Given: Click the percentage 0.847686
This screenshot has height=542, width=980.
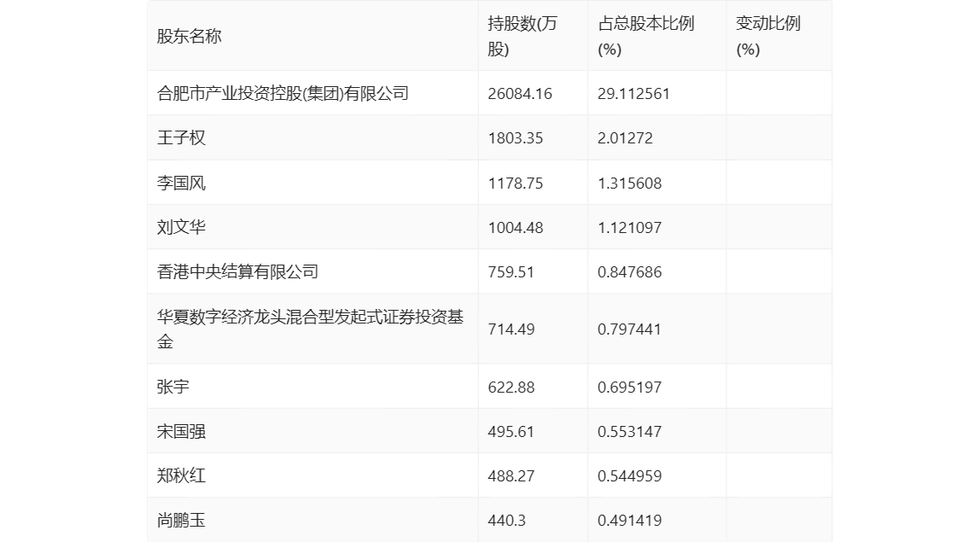Looking at the screenshot, I should click(x=629, y=272).
